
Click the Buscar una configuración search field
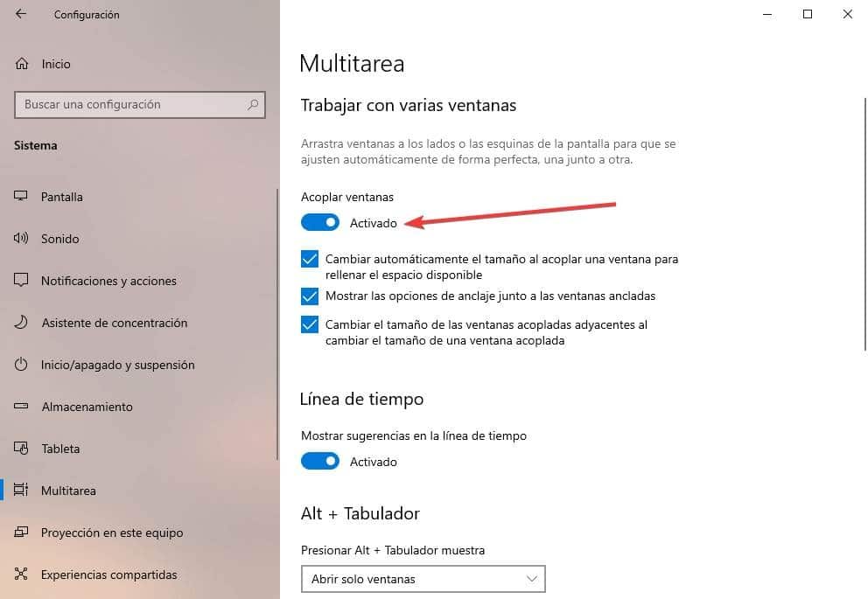coord(139,105)
